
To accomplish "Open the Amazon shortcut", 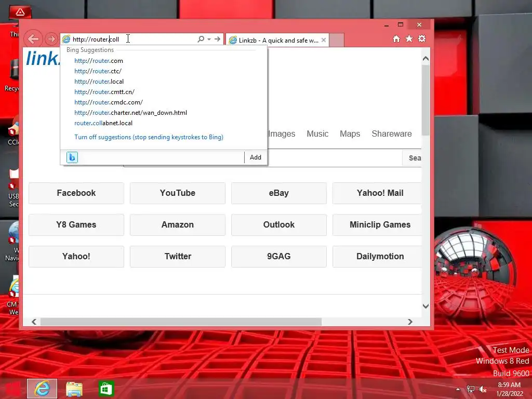I will [178, 224].
